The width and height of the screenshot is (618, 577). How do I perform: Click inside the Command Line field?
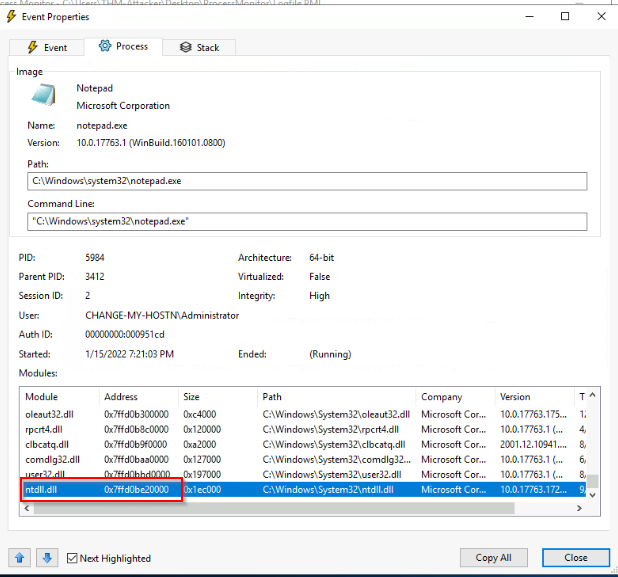(x=307, y=221)
